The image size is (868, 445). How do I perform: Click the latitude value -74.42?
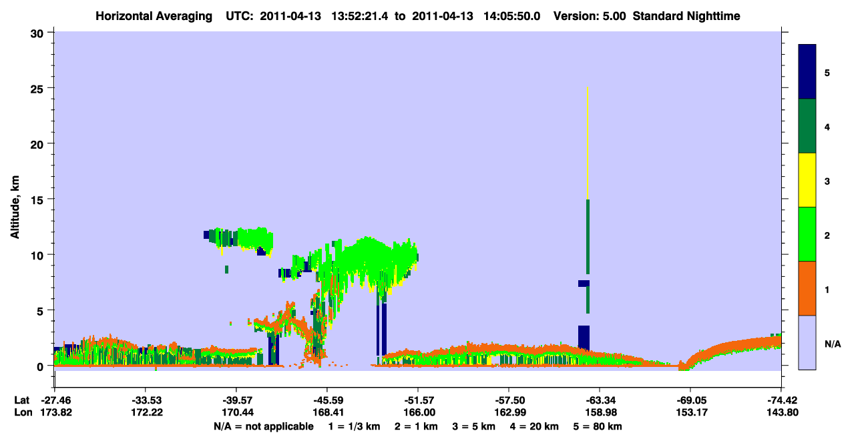pos(781,400)
